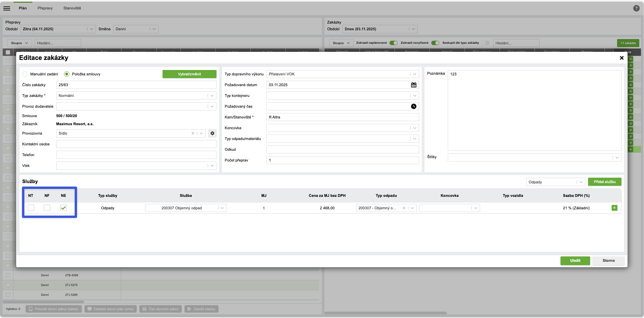
Task: Clear the Typ odpadu 200307 value
Action: pos(404,208)
